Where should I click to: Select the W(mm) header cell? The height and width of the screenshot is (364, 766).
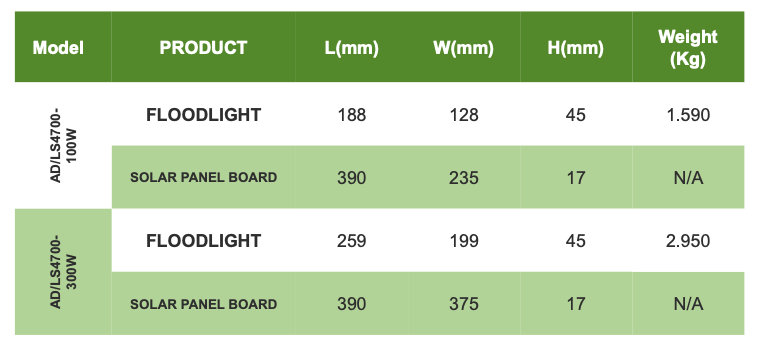(x=464, y=48)
